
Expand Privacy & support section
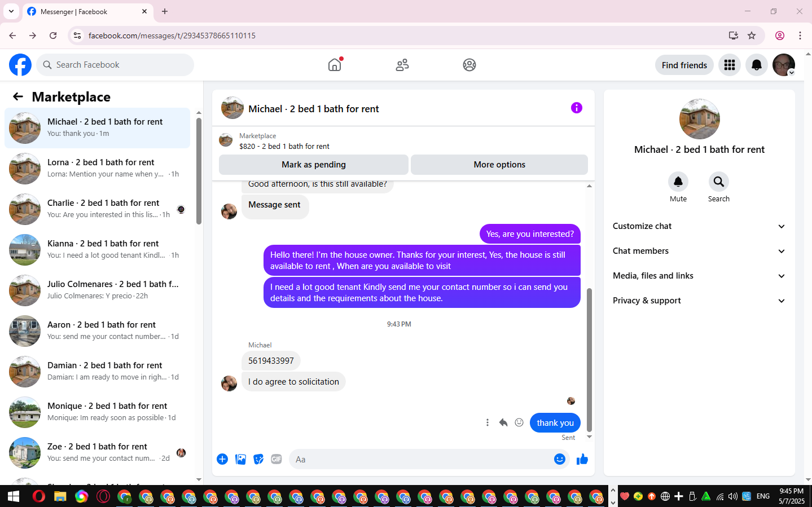[699, 301]
